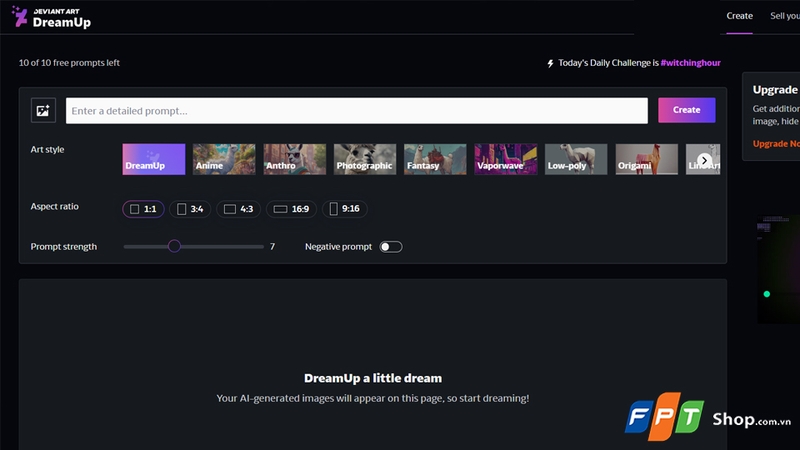800x450 pixels.
Task: Set aspect ratio to 9:16
Action: pos(345,209)
